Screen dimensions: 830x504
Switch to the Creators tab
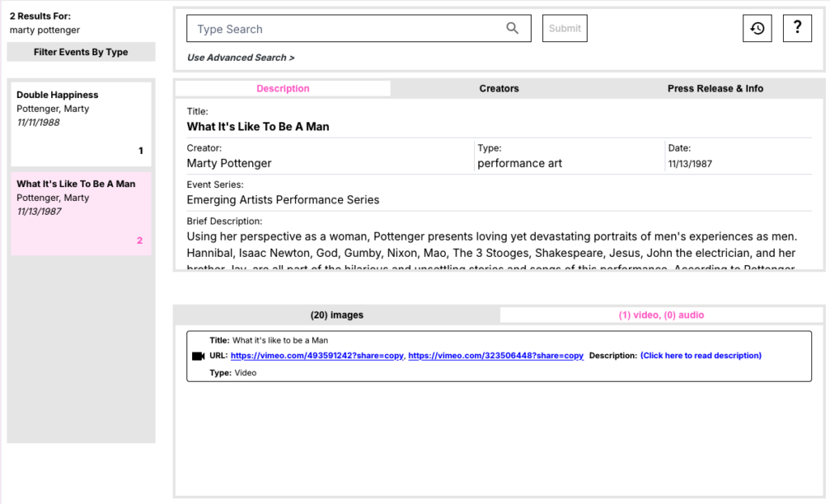click(x=498, y=88)
